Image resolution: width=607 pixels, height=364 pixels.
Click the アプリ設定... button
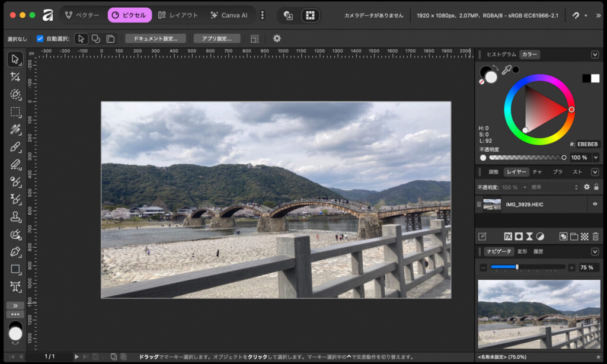(216, 39)
